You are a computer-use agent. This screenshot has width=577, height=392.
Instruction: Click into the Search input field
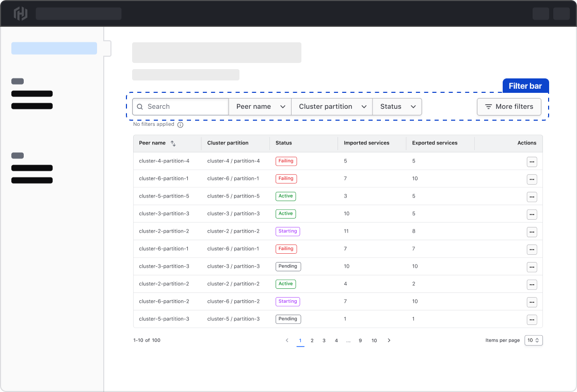click(x=181, y=107)
